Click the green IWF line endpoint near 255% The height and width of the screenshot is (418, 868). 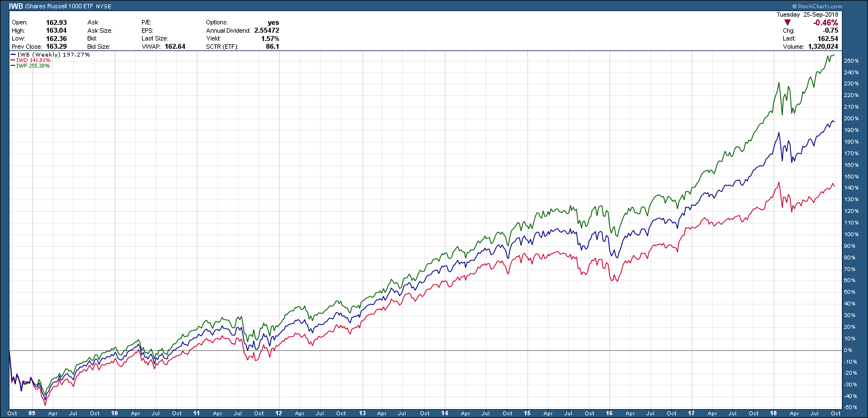(834, 54)
